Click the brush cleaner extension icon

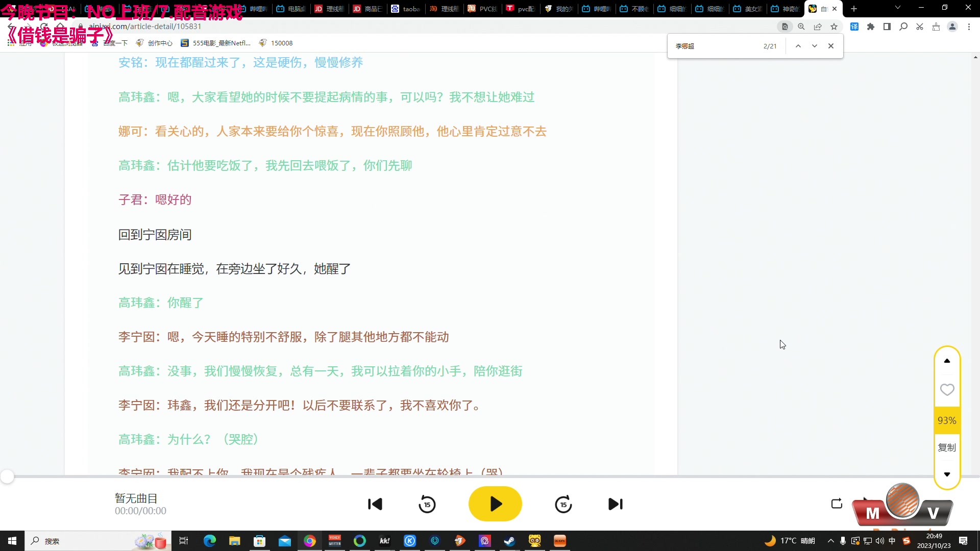(x=936, y=27)
